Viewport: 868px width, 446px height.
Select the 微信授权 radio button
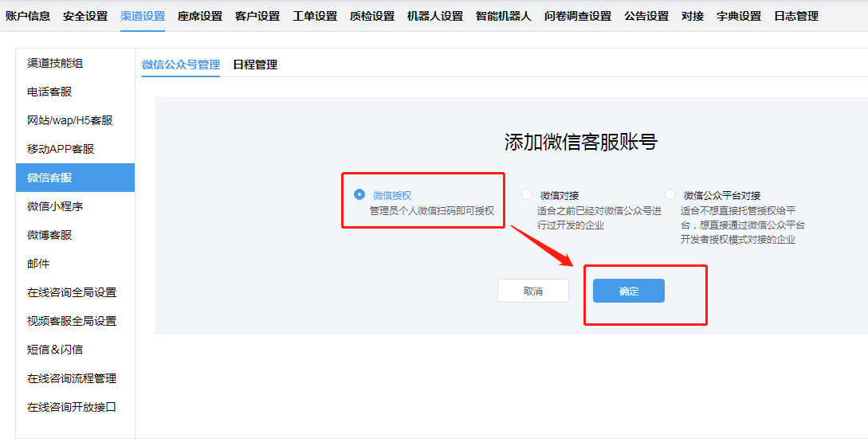[x=359, y=194]
